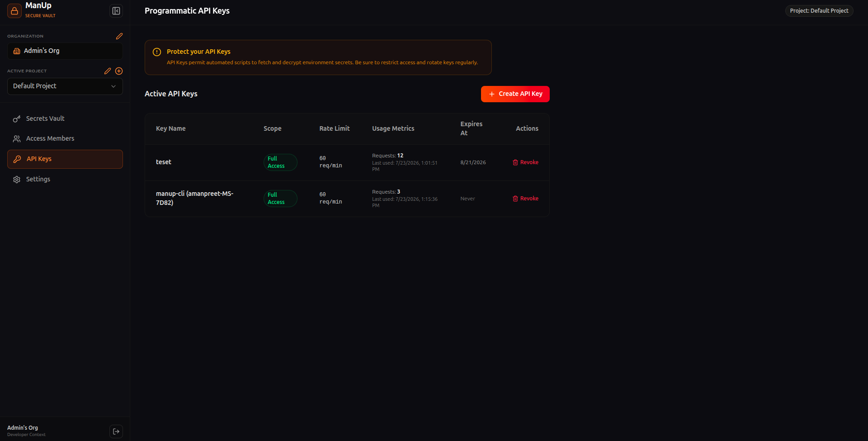Click the manup-cli (amanpreet-MS-7D82) key name
Image resolution: width=868 pixels, height=441 pixels.
pos(195,198)
